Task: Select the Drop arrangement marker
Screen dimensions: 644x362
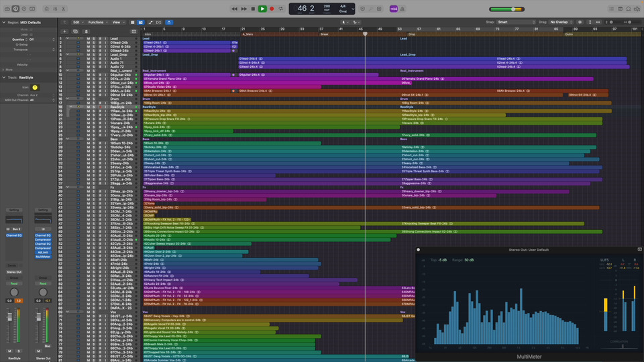Action: pos(412,34)
